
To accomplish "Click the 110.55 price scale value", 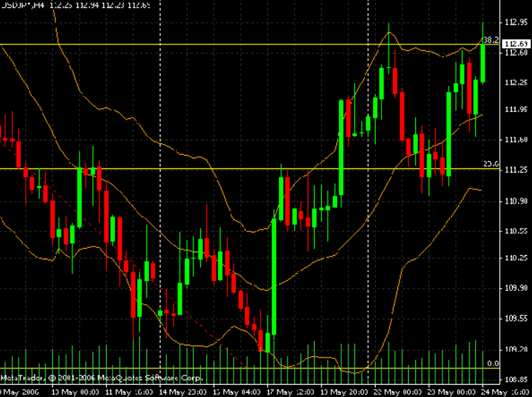I will click(x=516, y=231).
